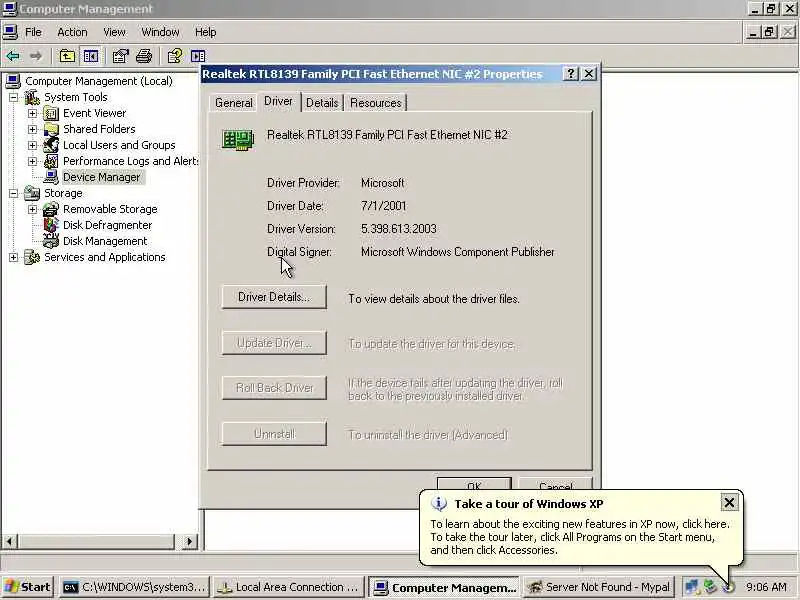Switch to the General tab
The height and width of the screenshot is (600, 800).
tap(234, 103)
